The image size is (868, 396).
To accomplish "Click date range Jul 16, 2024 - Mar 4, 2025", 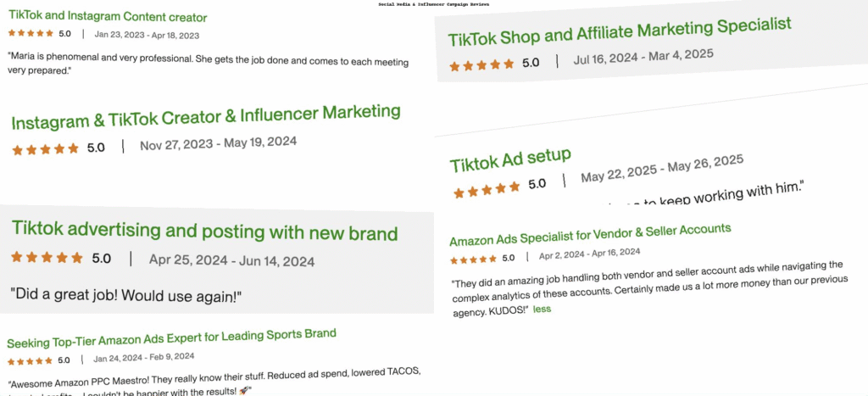I will tap(643, 57).
